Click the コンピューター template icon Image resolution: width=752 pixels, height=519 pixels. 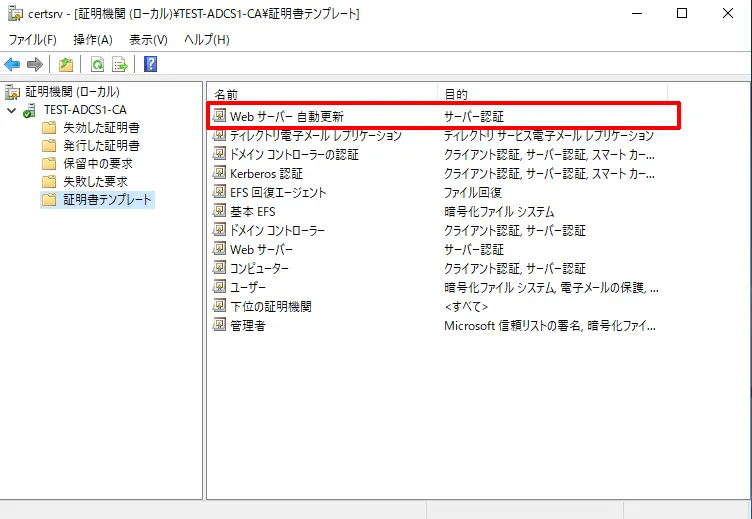(x=219, y=268)
